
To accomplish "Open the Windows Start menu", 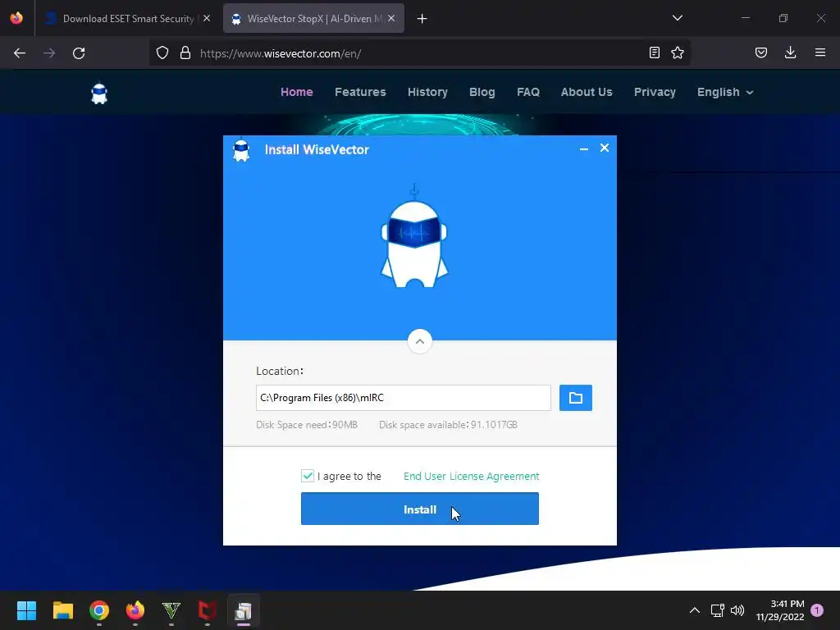I will 26,610.
